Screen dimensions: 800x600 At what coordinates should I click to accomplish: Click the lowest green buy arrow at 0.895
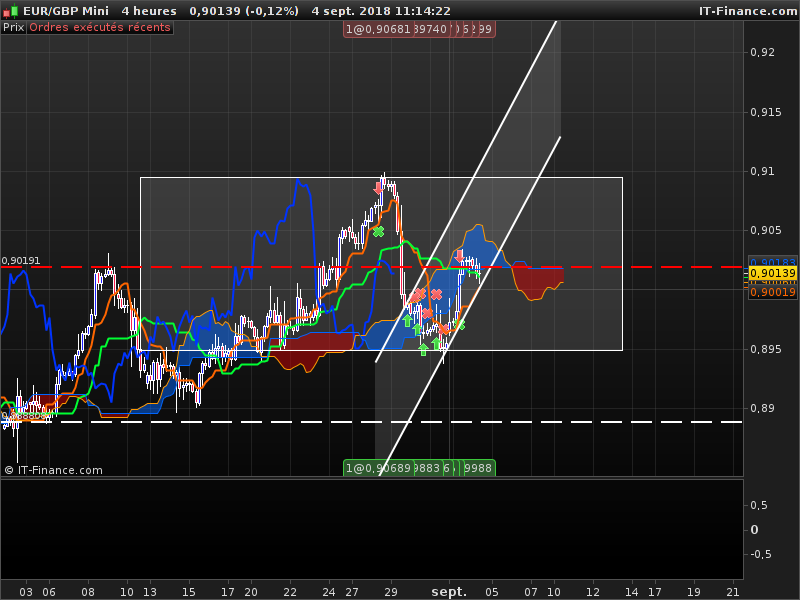[x=423, y=349]
